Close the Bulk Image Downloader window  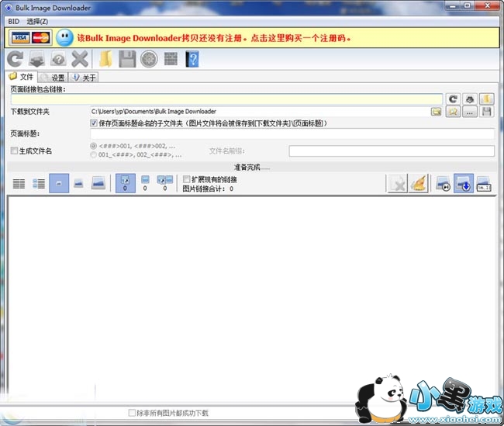point(487,5)
